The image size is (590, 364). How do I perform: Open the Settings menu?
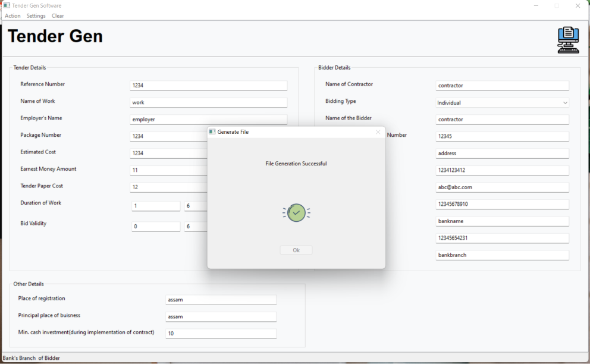point(36,16)
